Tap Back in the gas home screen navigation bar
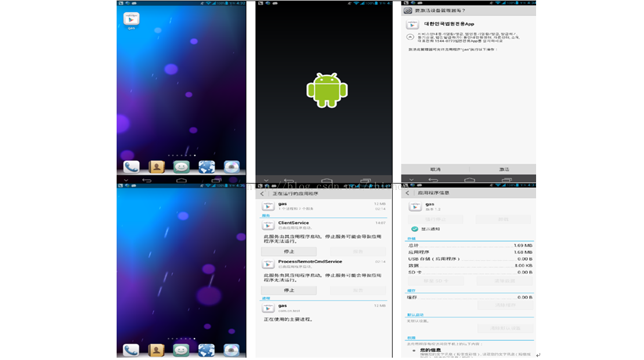This screenshot has width=644, height=360. [x=147, y=180]
